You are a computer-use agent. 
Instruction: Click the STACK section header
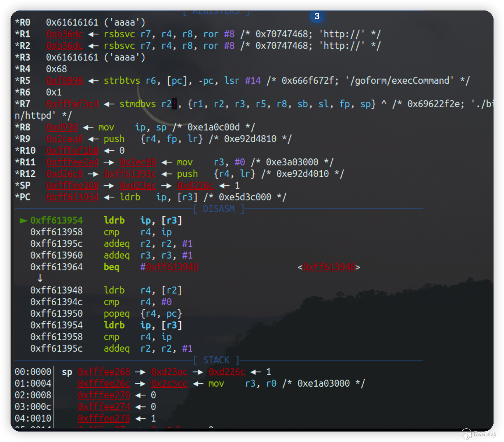pyautogui.click(x=216, y=360)
